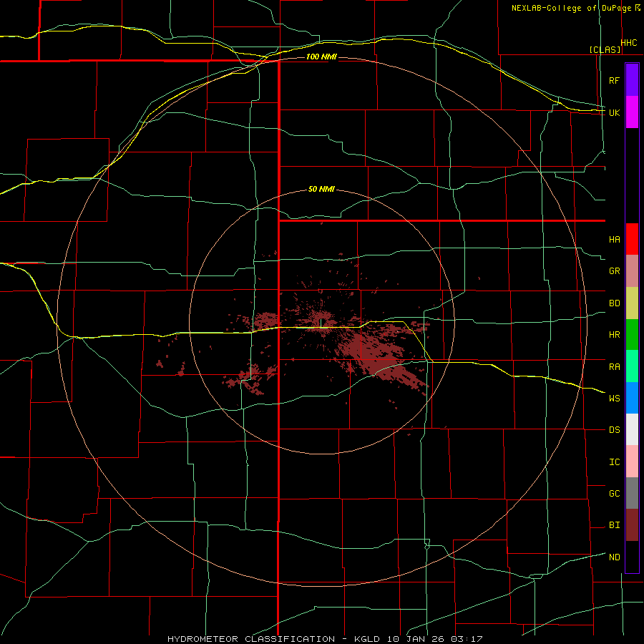Click the NEXLAB-College of DuPage text
This screenshot has width=644, height=644.
coord(573,8)
